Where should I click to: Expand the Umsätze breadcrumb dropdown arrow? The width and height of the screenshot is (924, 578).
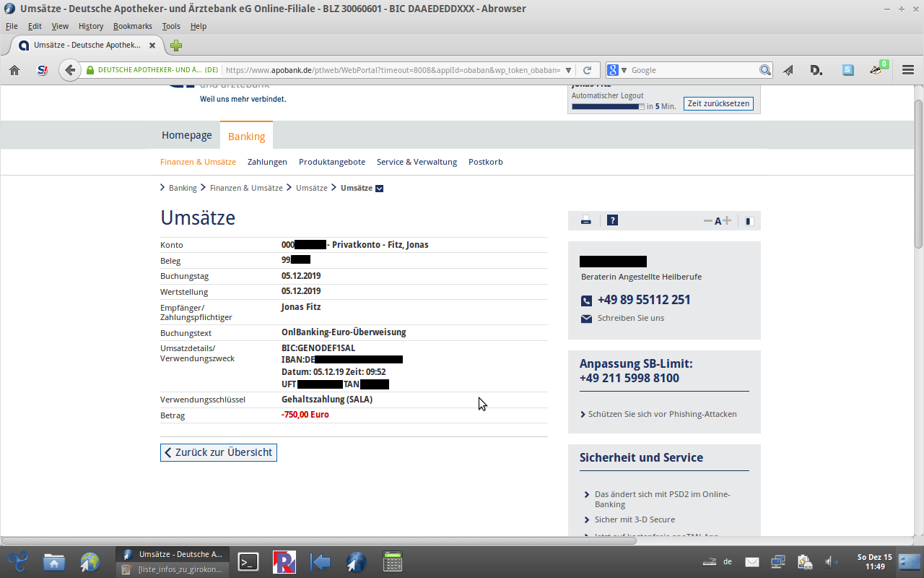click(380, 189)
